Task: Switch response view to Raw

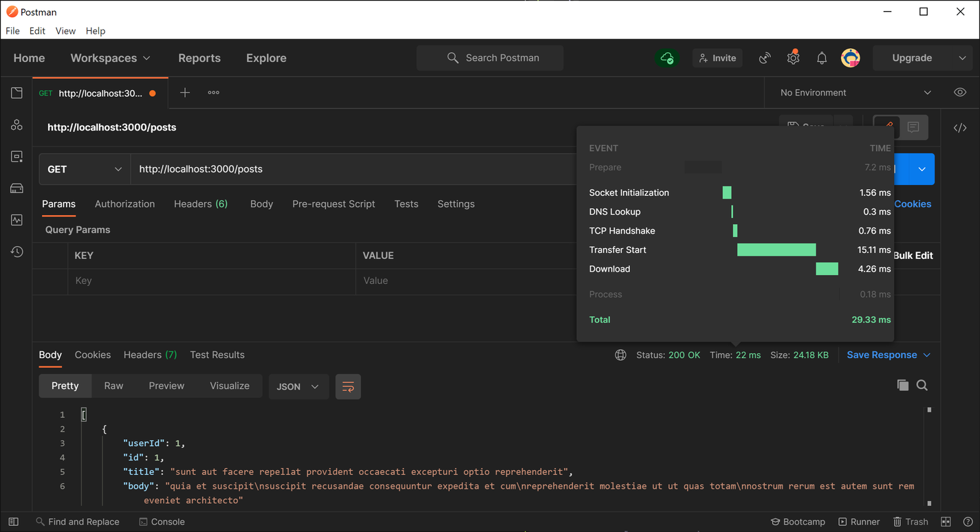Action: pos(113,386)
